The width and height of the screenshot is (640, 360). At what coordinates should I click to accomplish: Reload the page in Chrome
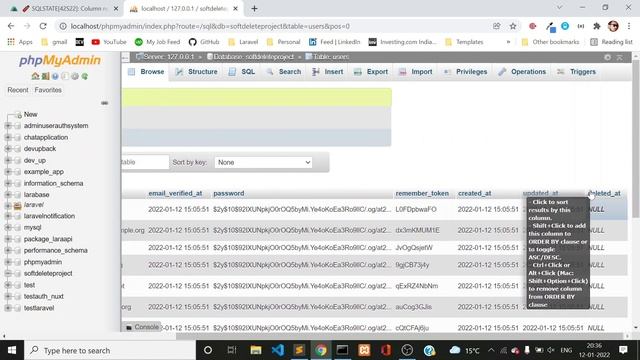click(43, 26)
